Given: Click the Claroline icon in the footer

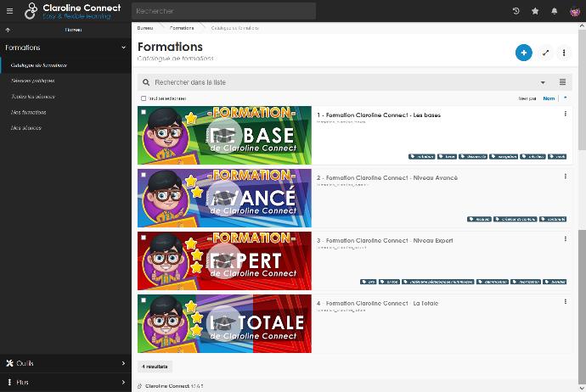Looking at the screenshot, I should pyautogui.click(x=140, y=386).
